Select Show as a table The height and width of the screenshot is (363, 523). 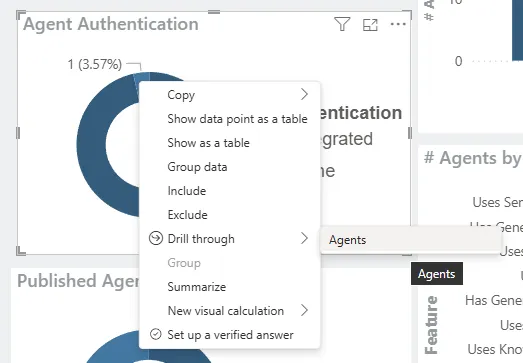pos(229,143)
